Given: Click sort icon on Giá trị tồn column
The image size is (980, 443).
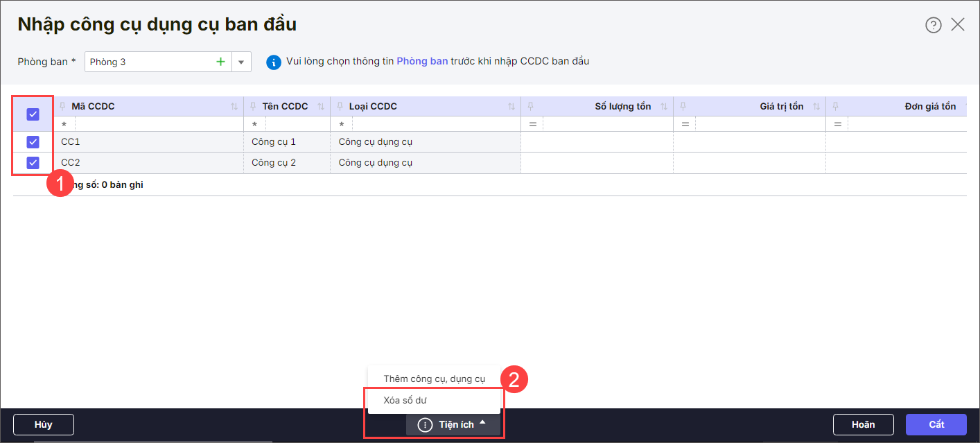Looking at the screenshot, I should [816, 107].
